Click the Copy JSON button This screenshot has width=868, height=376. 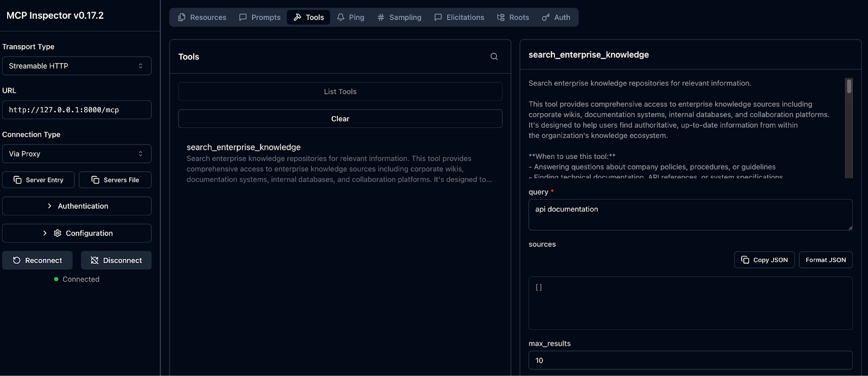(x=764, y=260)
